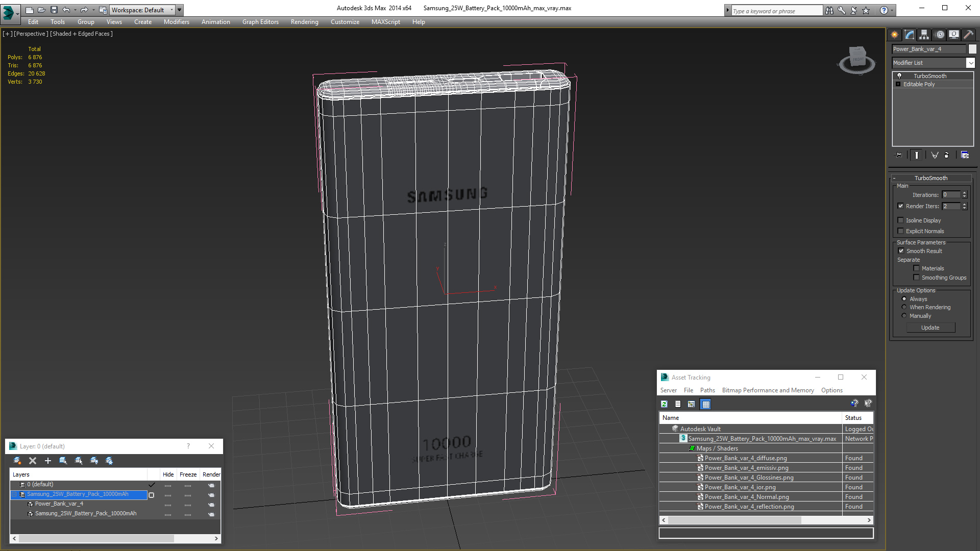This screenshot has height=551, width=980.
Task: Click Status column header in Asset Tracking
Action: [857, 418]
